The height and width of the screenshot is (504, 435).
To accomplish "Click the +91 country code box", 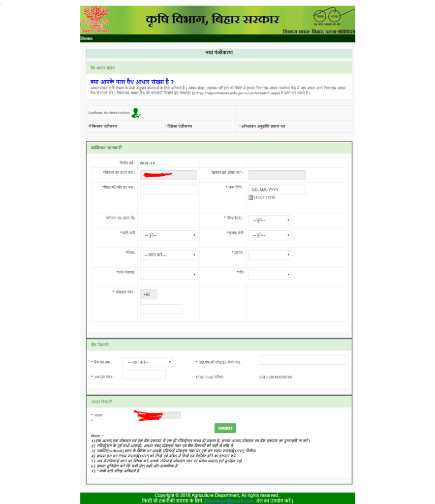I will [x=149, y=294].
